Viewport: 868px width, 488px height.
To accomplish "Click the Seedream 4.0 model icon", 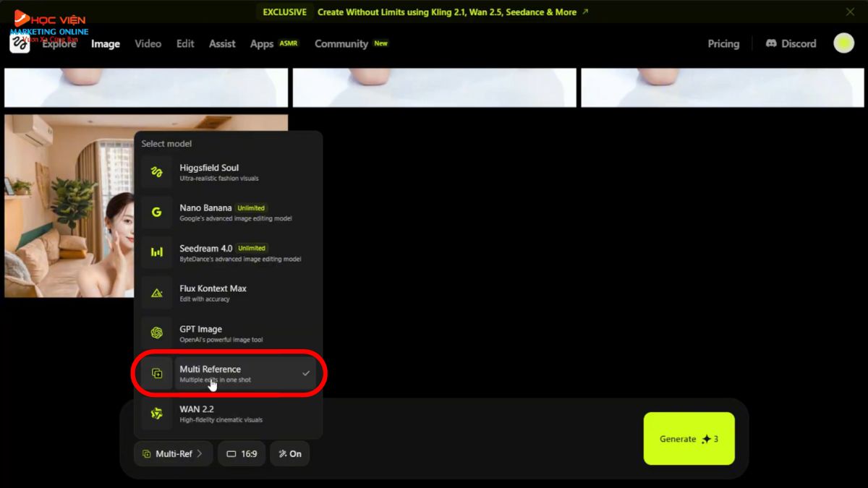I will click(156, 252).
